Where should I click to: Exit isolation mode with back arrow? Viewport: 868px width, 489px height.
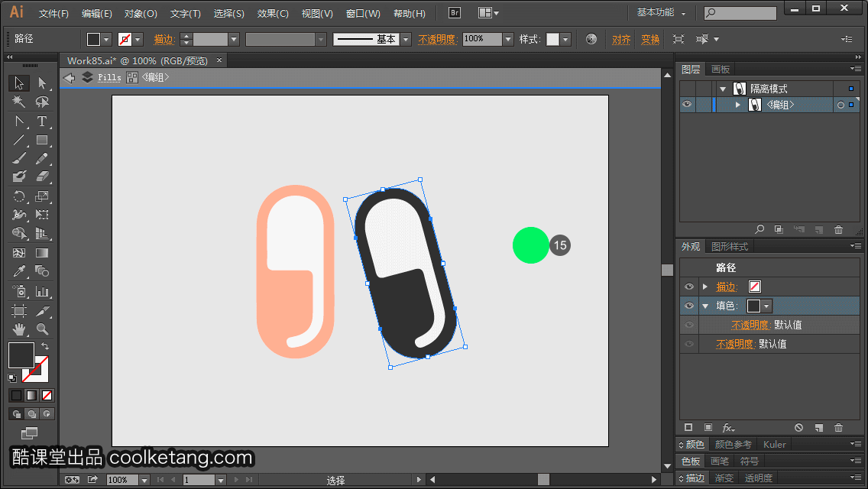[x=70, y=77]
